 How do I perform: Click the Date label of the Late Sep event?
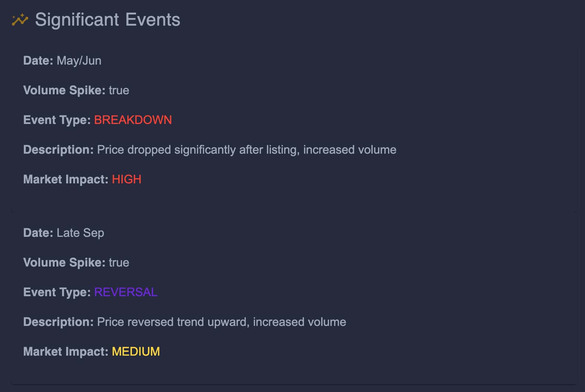coord(38,233)
